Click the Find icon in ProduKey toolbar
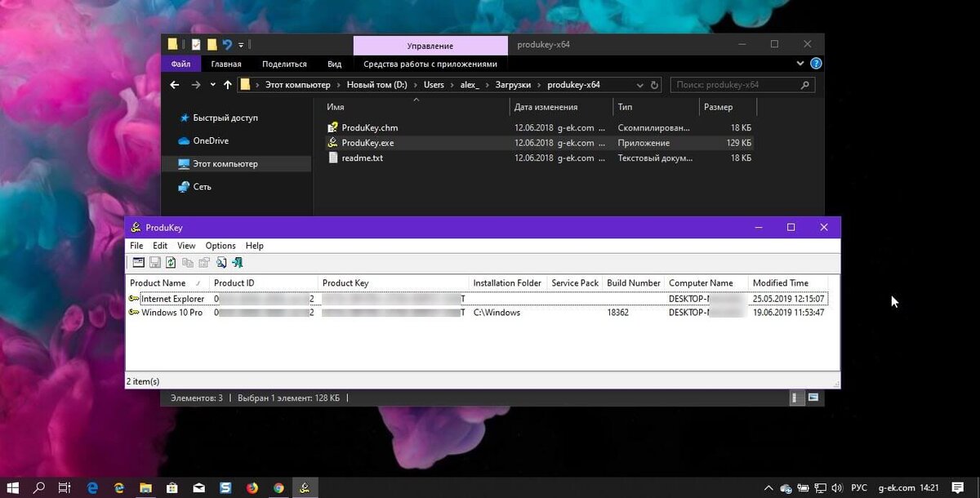980x498 pixels. pyautogui.click(x=221, y=263)
